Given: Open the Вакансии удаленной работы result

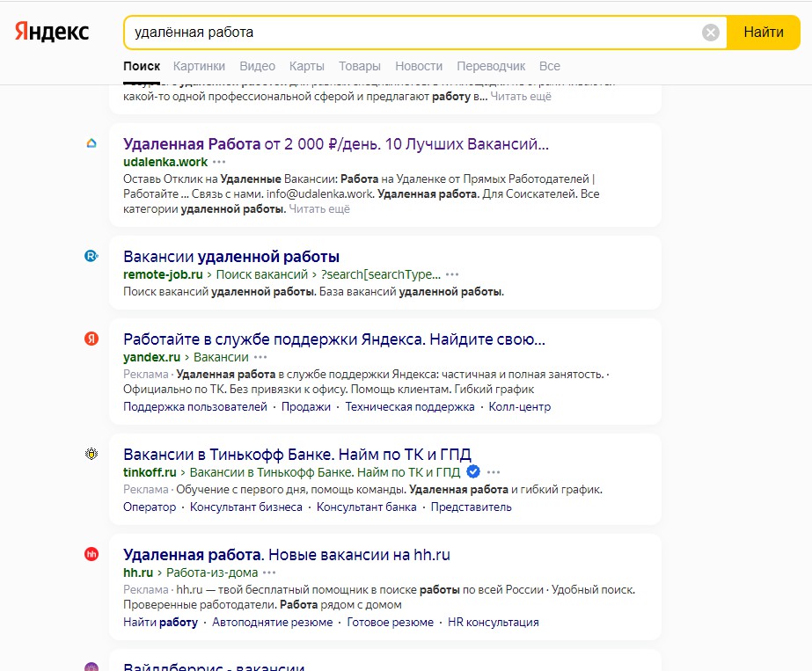Looking at the screenshot, I should [x=231, y=257].
